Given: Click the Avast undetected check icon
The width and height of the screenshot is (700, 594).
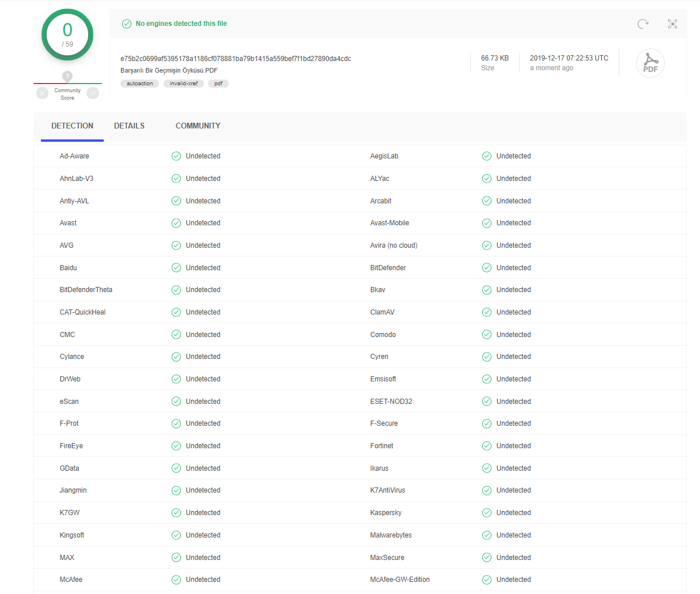Looking at the screenshot, I should (176, 223).
